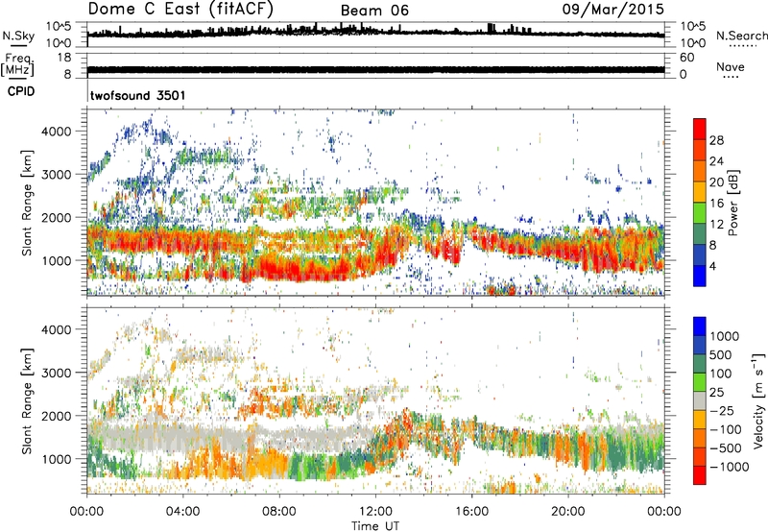Click the 'Nave' legend label
The height and width of the screenshot is (532, 768).
731,66
